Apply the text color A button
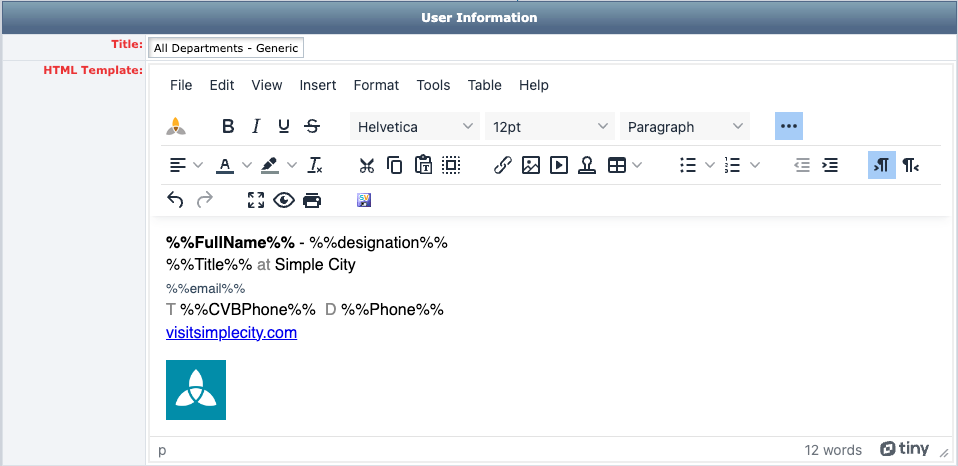The height and width of the screenshot is (466, 958). 225,165
